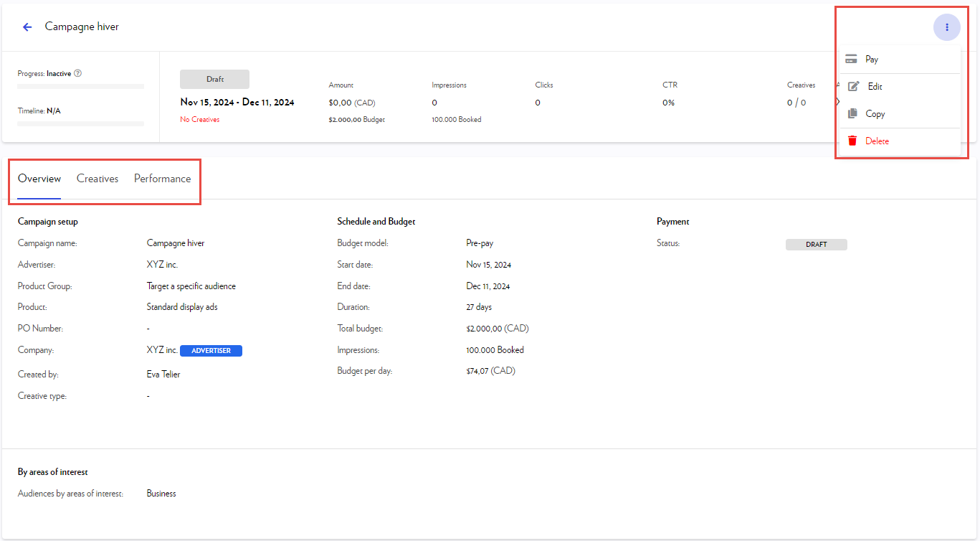Open the Creatives tab

[x=97, y=179]
